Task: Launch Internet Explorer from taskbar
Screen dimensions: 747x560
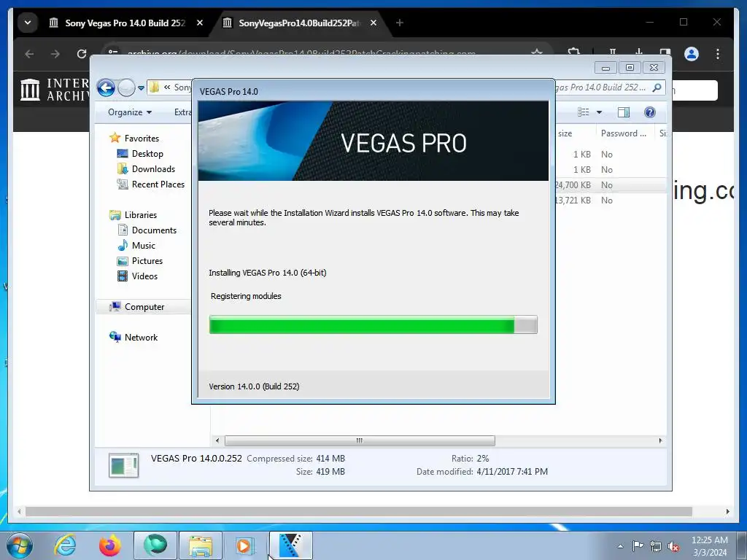Action: pos(65,545)
